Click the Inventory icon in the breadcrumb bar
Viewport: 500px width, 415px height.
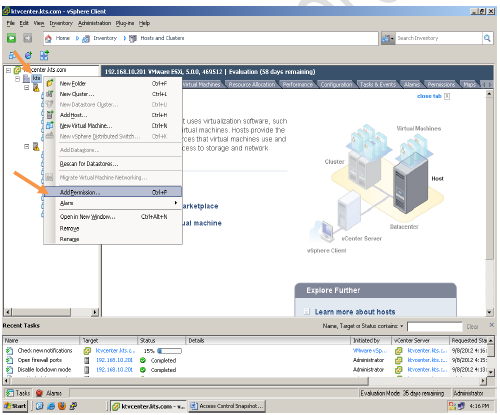pyautogui.click(x=86, y=39)
